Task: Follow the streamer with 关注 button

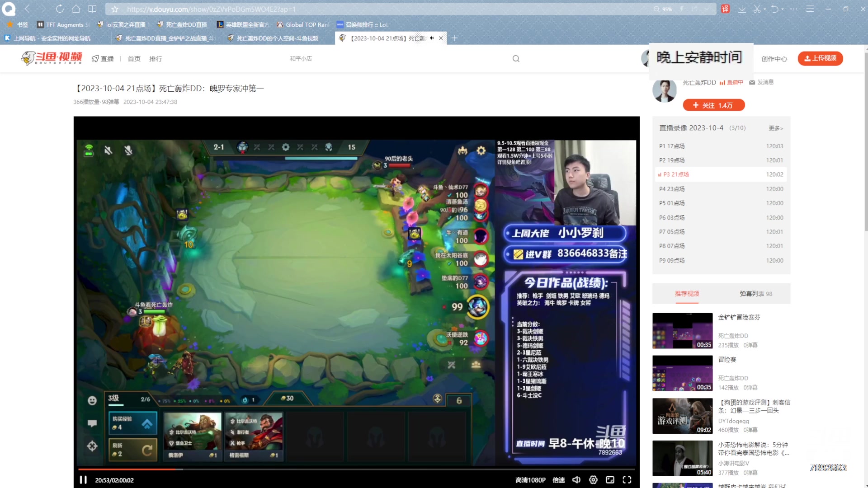Action: click(713, 105)
